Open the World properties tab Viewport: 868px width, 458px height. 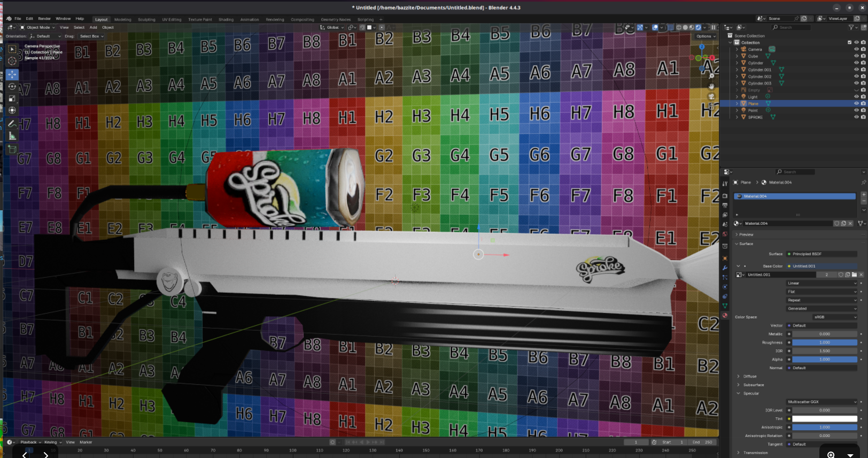(725, 234)
